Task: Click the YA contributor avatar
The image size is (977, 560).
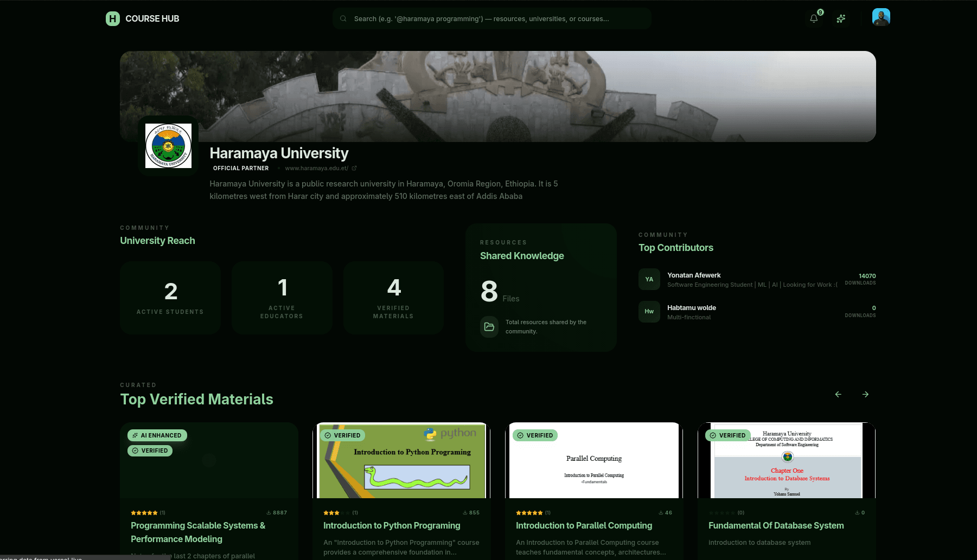Action: point(649,279)
